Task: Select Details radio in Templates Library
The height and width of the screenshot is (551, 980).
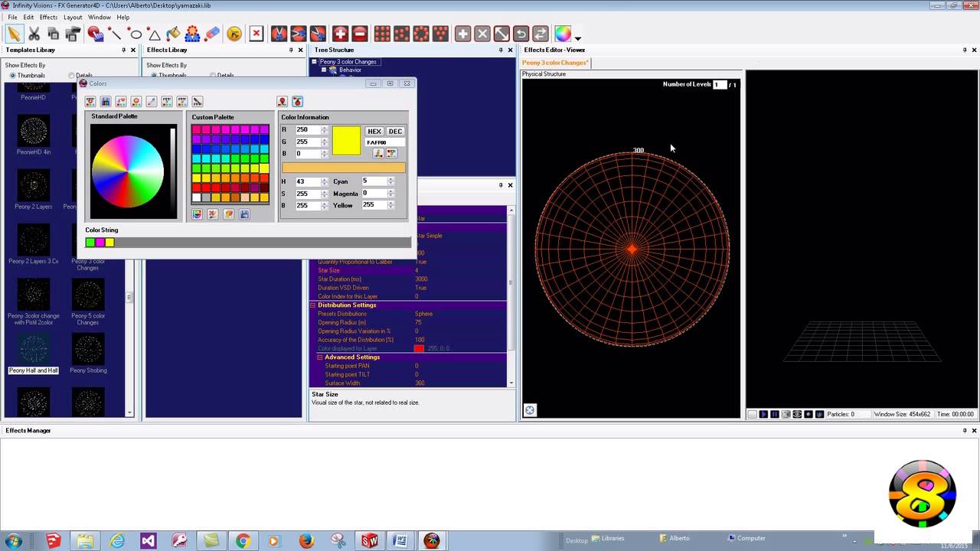Action: 71,76
